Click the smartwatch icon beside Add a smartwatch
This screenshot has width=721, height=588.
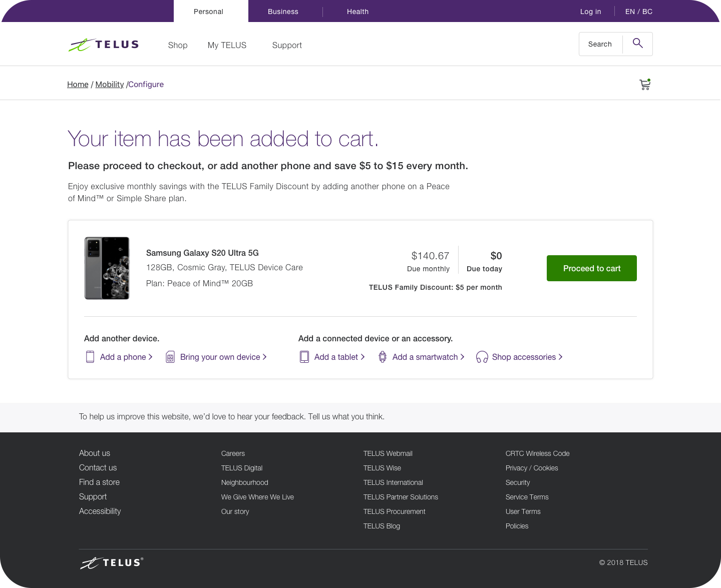pyautogui.click(x=383, y=357)
